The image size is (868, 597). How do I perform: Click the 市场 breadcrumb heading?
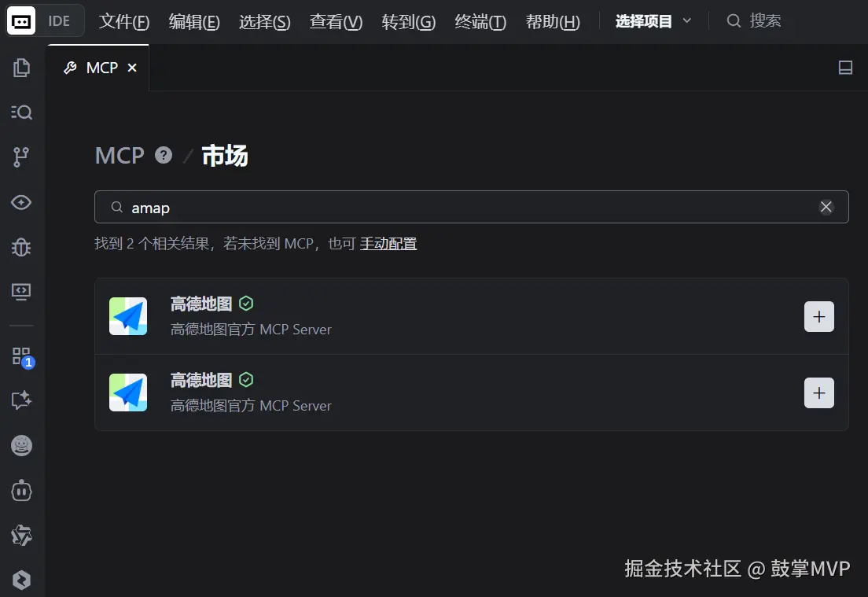[x=225, y=156]
